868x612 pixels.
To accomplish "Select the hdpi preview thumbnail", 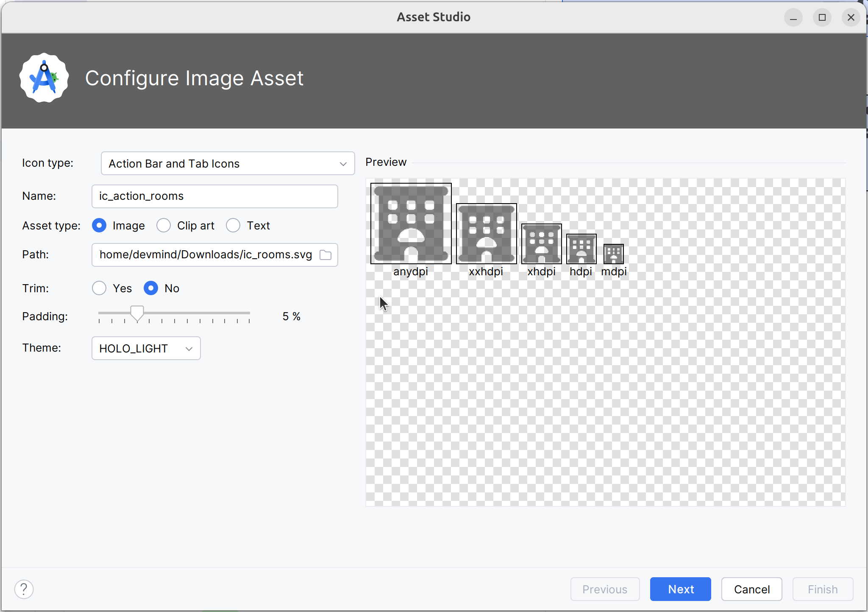I will click(x=581, y=249).
